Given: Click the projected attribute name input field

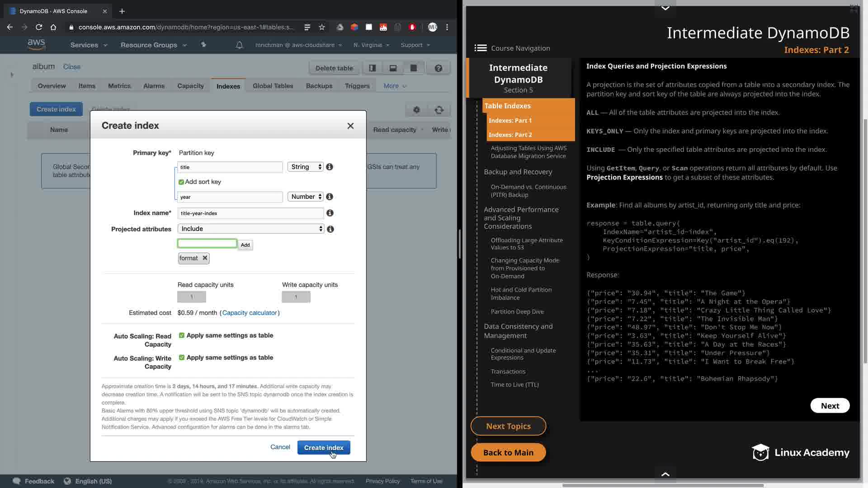Looking at the screenshot, I should click(x=207, y=244).
